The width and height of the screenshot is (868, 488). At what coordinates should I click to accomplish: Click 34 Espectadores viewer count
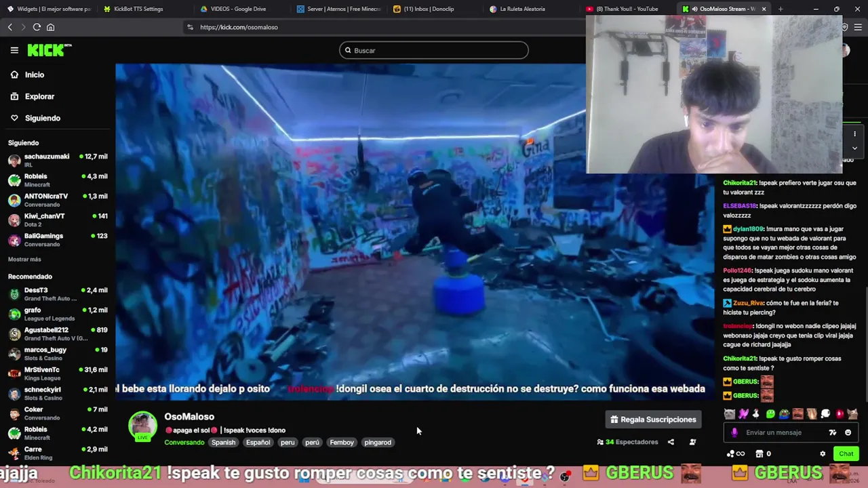pyautogui.click(x=627, y=442)
